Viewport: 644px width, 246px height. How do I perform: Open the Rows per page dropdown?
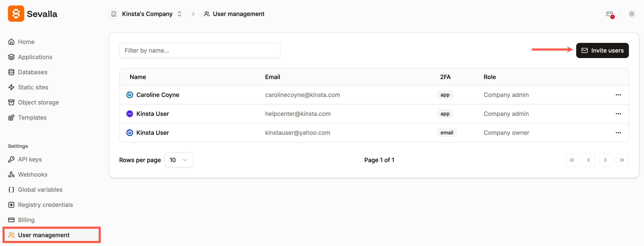tap(179, 160)
